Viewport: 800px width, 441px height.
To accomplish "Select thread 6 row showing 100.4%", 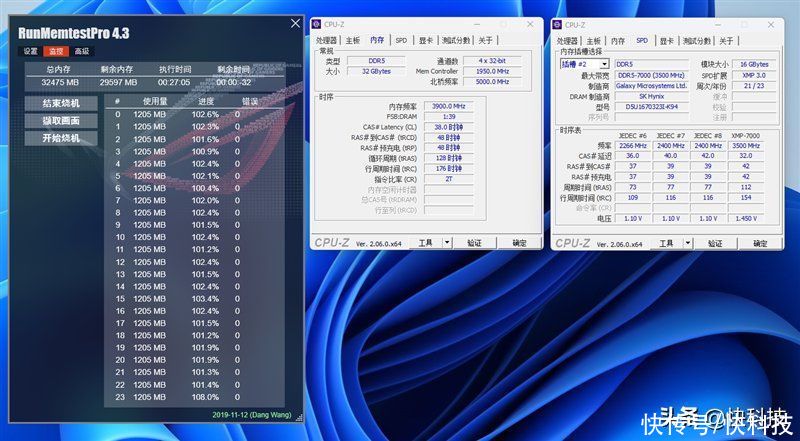I will coord(194,188).
